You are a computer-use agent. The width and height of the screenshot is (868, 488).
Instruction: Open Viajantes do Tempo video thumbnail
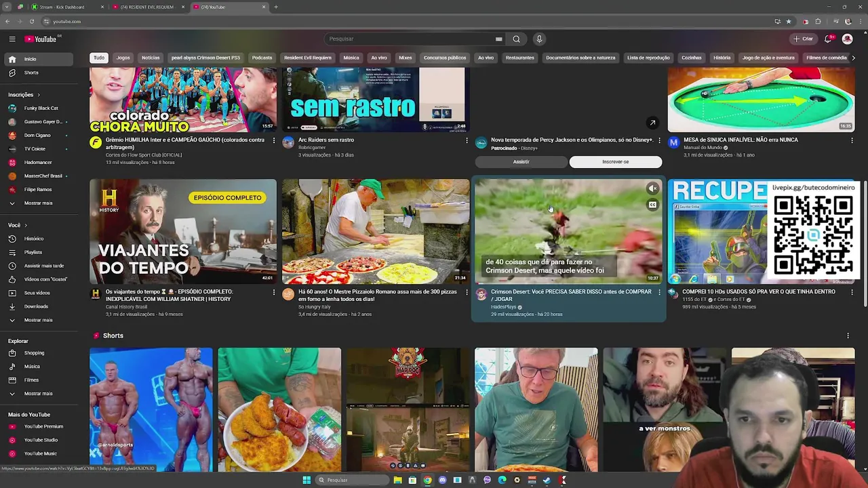[183, 231]
